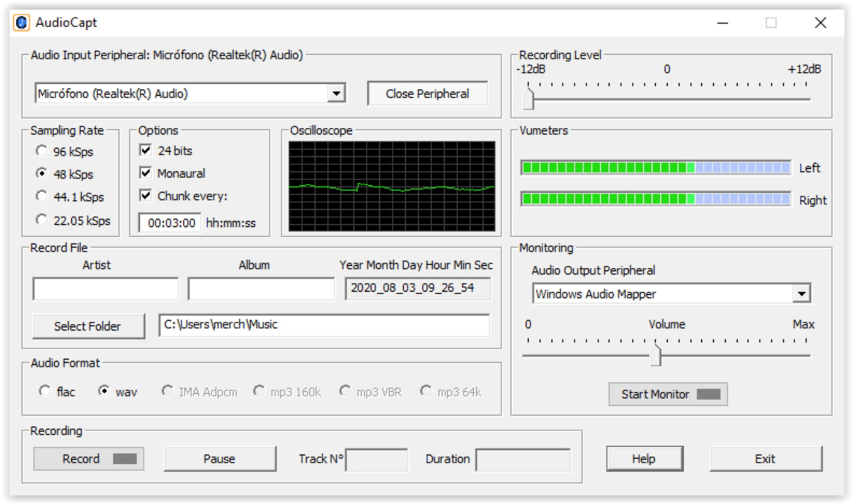Click the Select Folder button
Screen dimensions: 853x504
(x=88, y=326)
